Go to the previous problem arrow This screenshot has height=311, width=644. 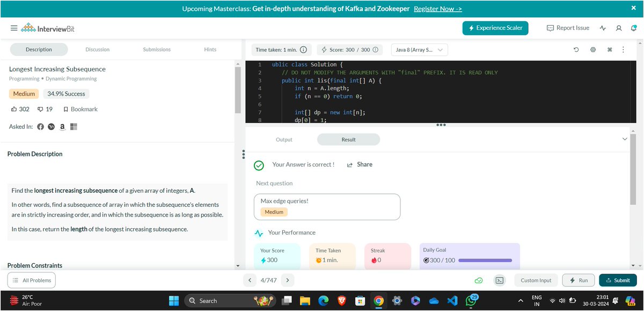point(250,280)
